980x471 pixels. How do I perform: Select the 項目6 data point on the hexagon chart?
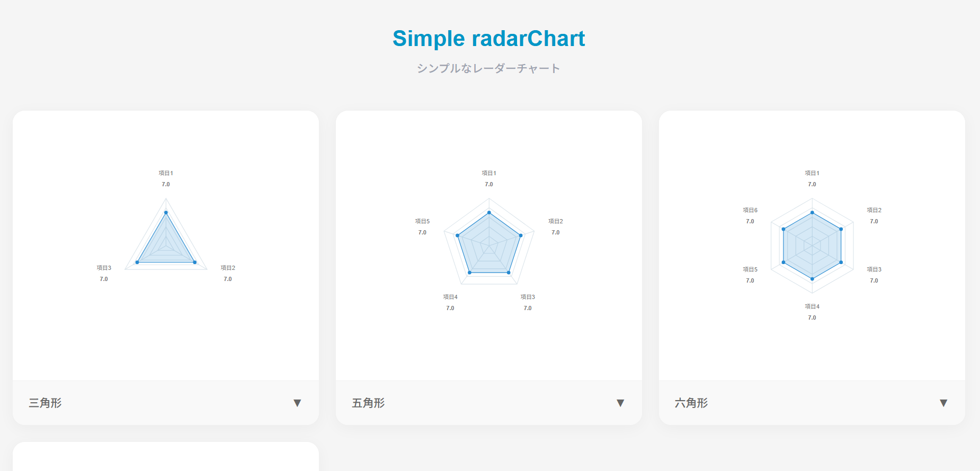(x=783, y=229)
